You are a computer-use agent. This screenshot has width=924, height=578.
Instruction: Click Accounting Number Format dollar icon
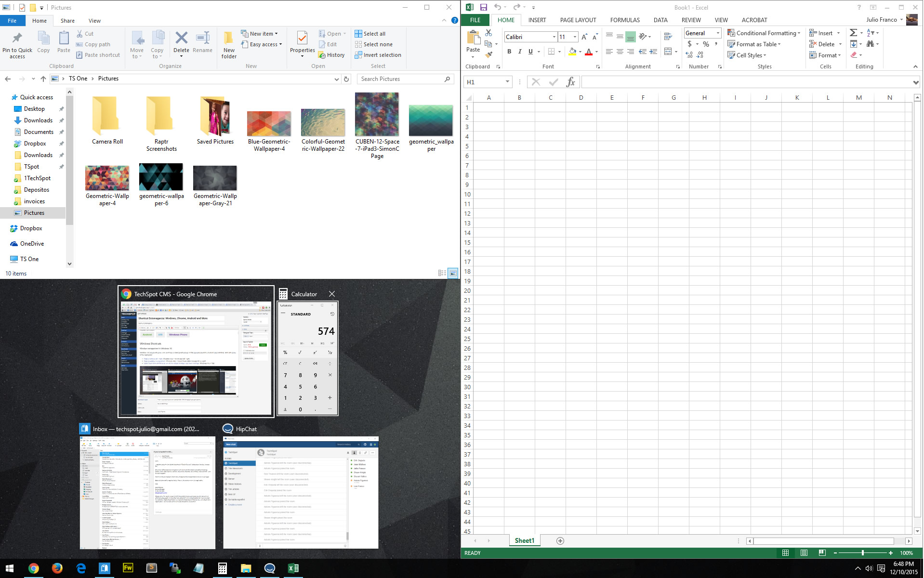689,44
